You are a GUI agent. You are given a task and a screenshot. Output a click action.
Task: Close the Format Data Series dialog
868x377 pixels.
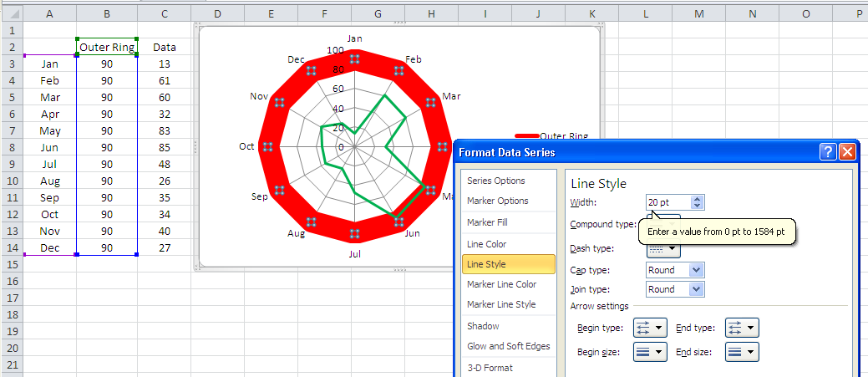[847, 152]
